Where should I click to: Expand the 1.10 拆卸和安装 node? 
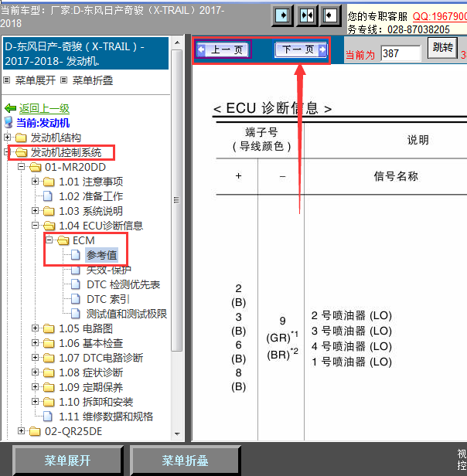pos(36,401)
